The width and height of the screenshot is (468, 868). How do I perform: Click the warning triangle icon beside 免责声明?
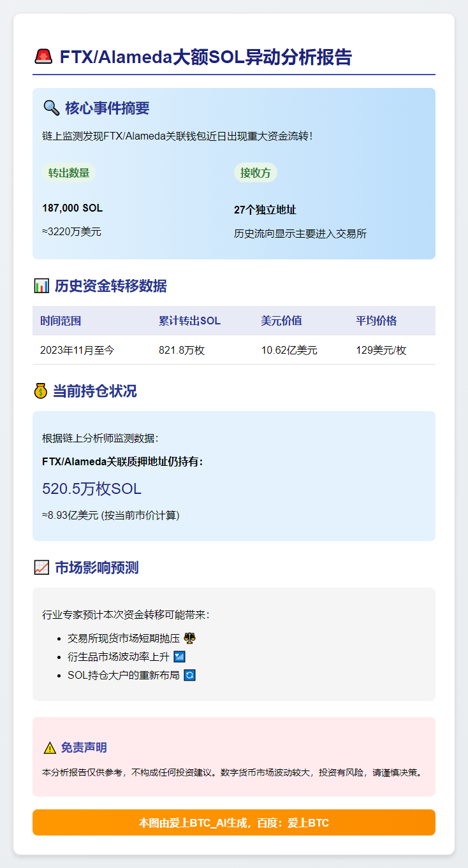[x=50, y=748]
